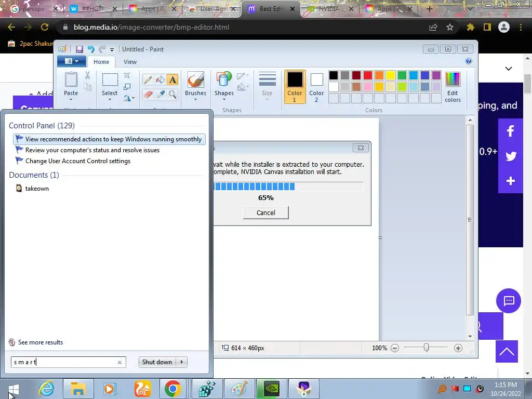Expand the Paste dropdown arrow

point(71,99)
